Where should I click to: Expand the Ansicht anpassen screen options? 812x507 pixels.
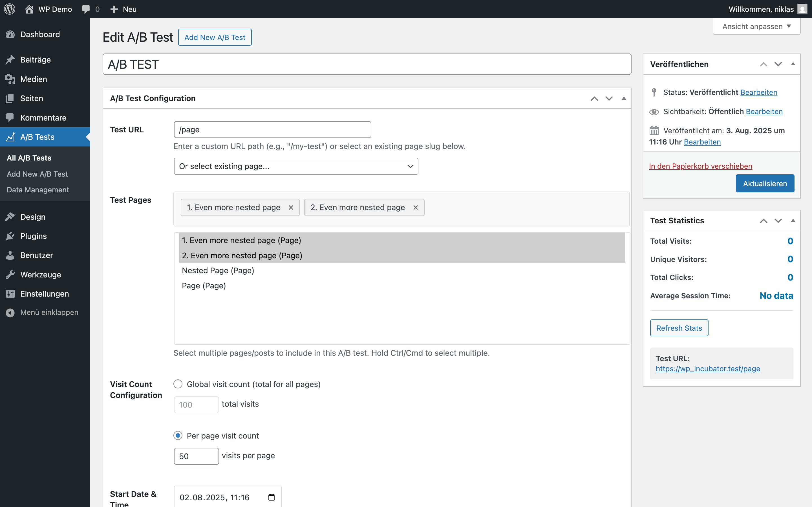pyautogui.click(x=756, y=26)
